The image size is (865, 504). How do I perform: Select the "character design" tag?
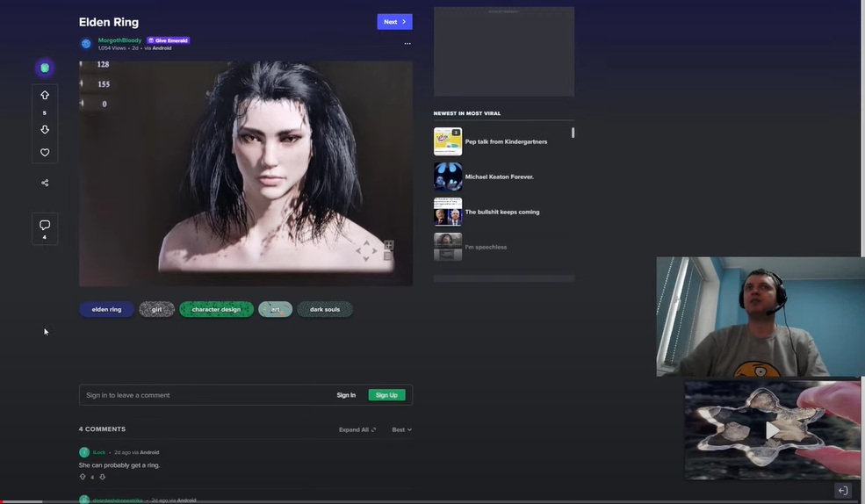(x=216, y=309)
